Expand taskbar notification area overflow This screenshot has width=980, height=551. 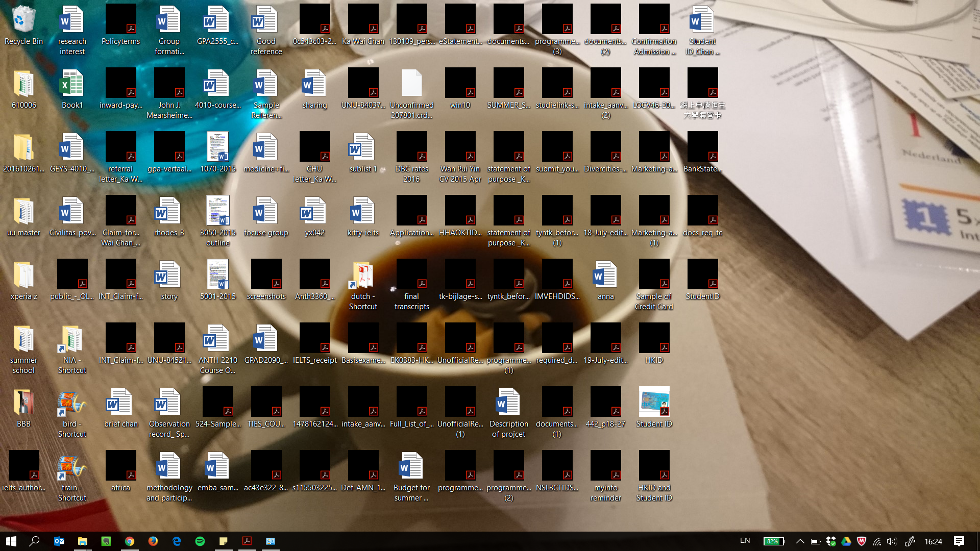pos(802,541)
